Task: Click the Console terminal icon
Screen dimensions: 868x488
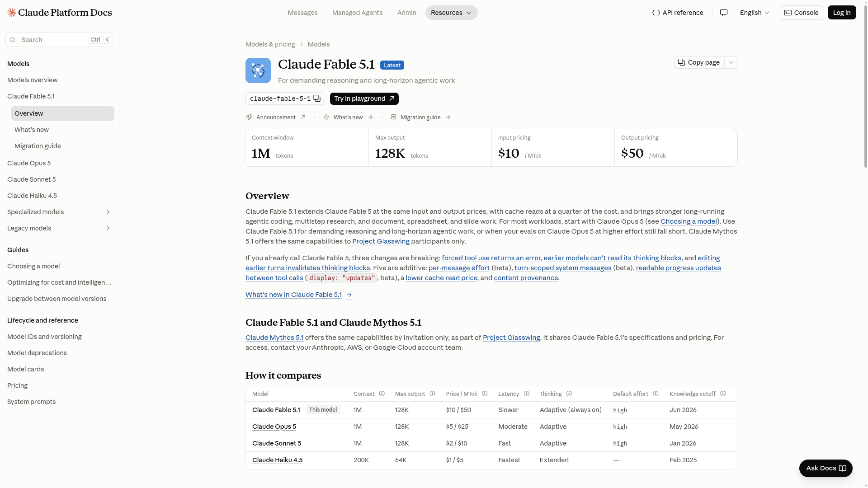Action: 788,13
